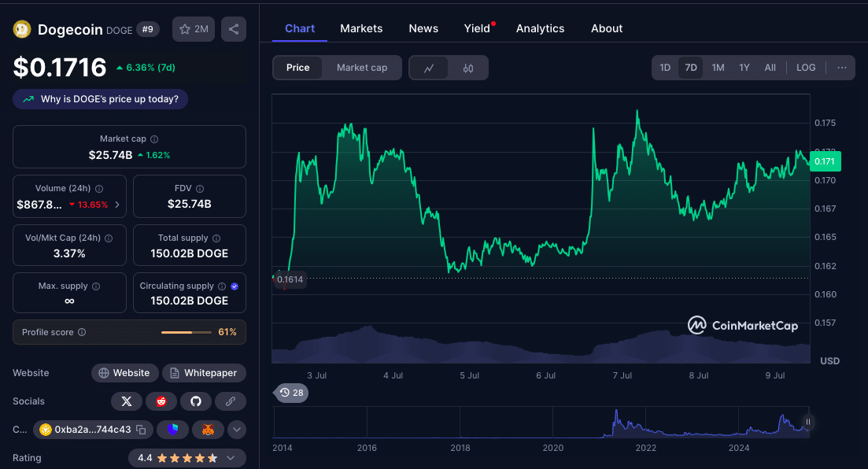The image size is (868, 469).
Task: Open the Analytics tab
Action: click(541, 29)
